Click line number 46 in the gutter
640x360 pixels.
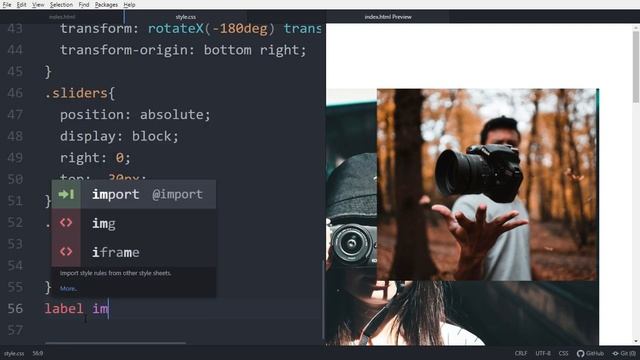coord(15,93)
